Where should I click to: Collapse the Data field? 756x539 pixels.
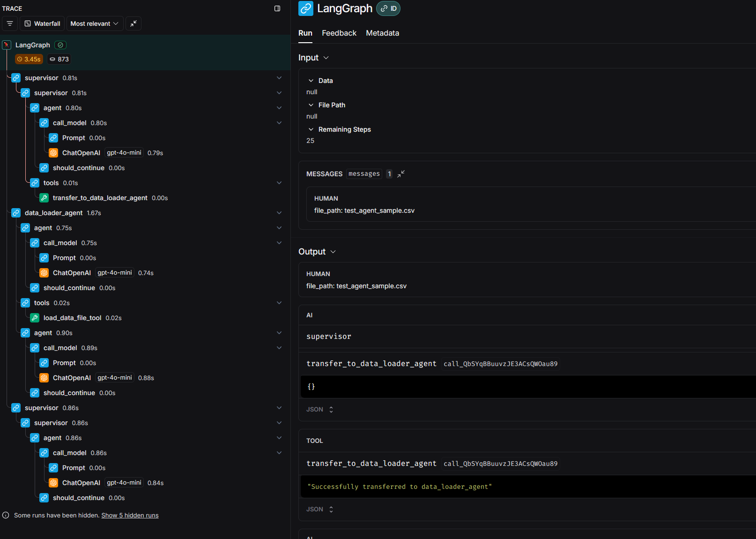click(311, 81)
